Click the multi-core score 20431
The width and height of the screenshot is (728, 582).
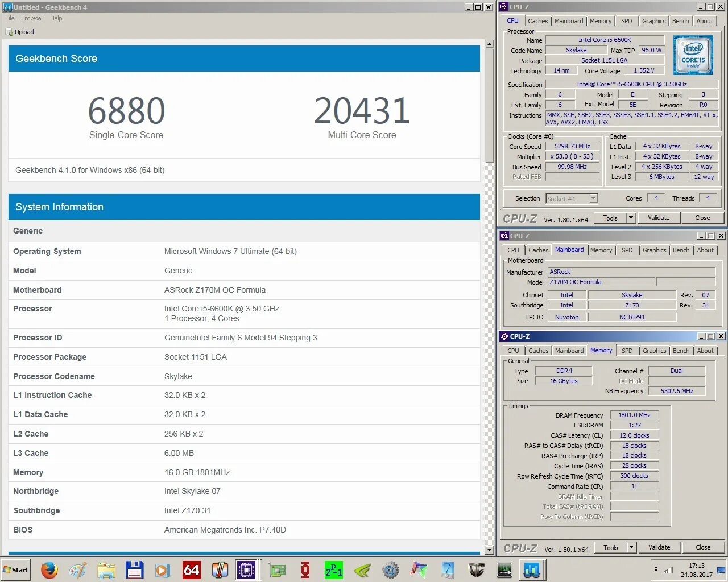[x=362, y=111]
